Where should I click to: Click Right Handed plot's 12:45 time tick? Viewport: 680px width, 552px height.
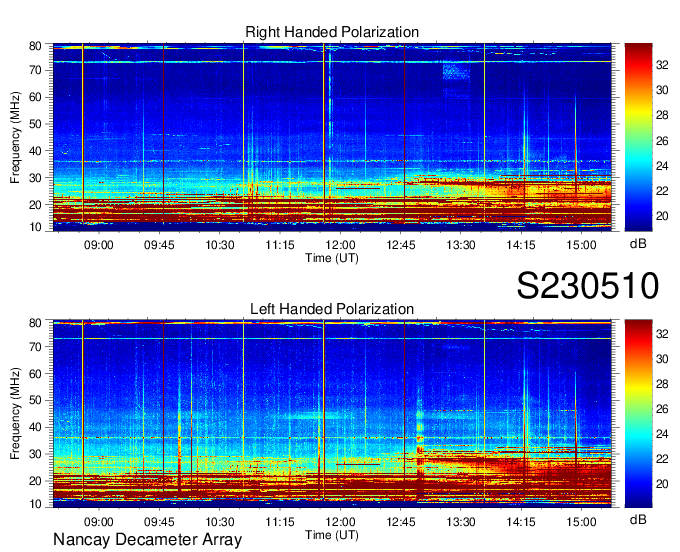click(401, 245)
